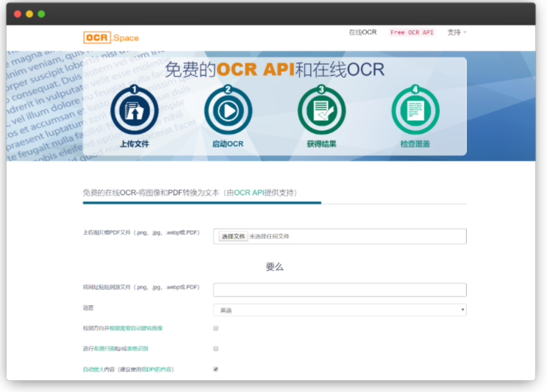Click the step 3 get results icon
Screen dimensions: 547x392
[321, 110]
